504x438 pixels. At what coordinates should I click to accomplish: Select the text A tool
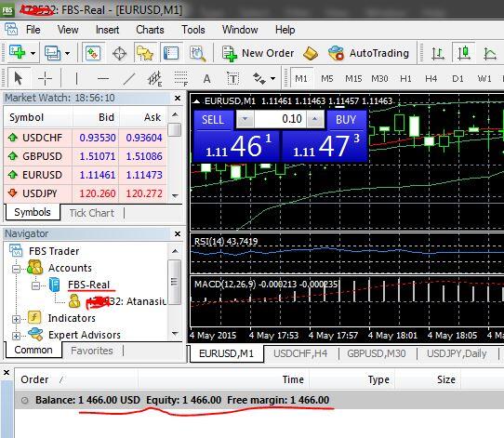(207, 79)
